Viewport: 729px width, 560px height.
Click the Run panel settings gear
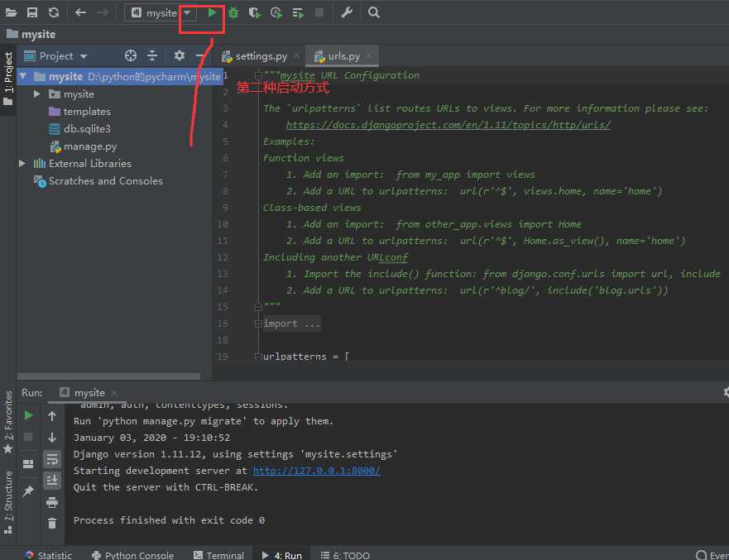pyautogui.click(x=726, y=392)
